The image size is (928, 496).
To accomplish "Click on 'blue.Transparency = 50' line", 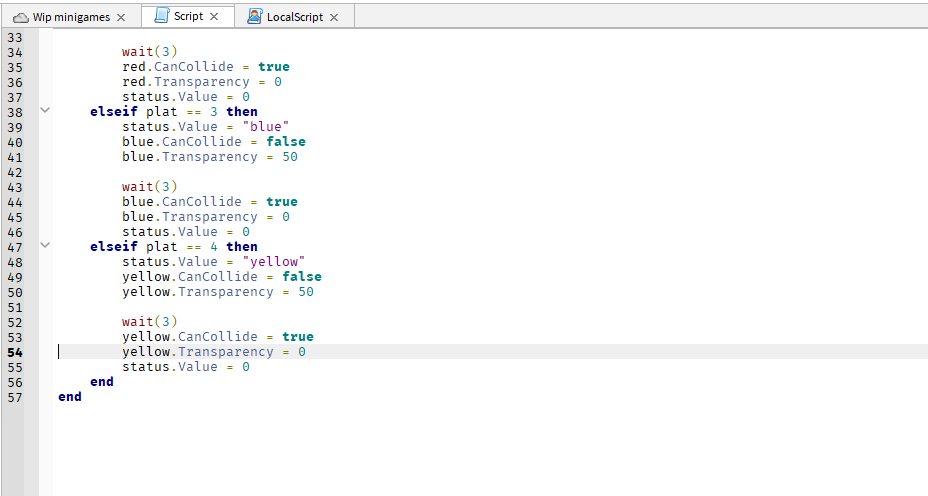I will coord(210,157).
